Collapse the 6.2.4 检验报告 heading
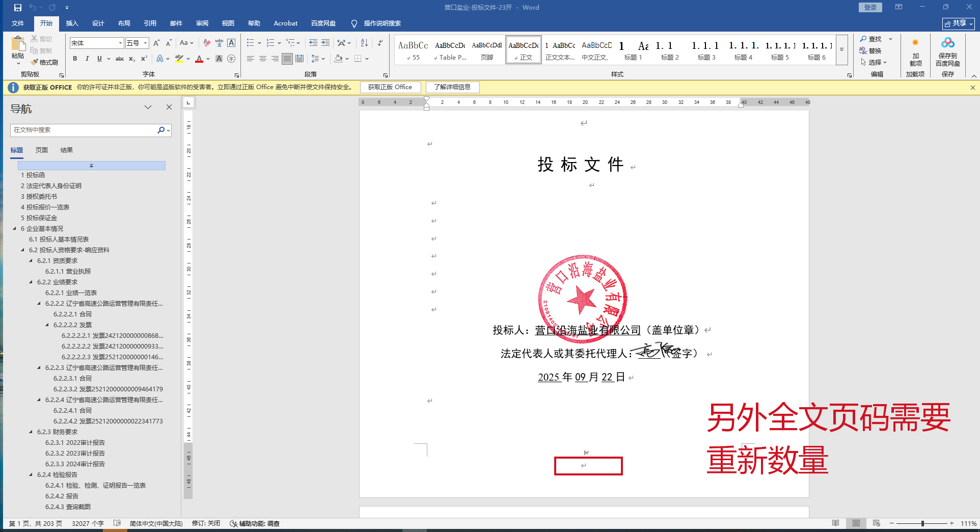 (31, 475)
